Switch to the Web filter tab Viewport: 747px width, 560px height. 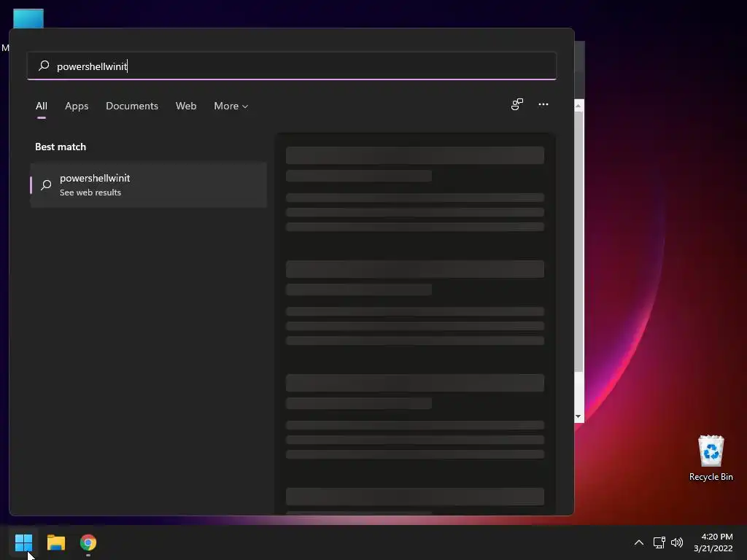(186, 106)
